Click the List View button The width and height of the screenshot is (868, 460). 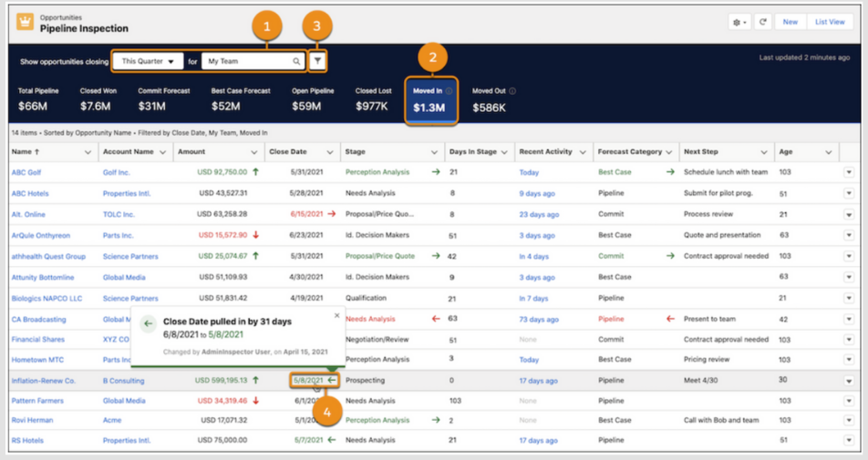(830, 22)
